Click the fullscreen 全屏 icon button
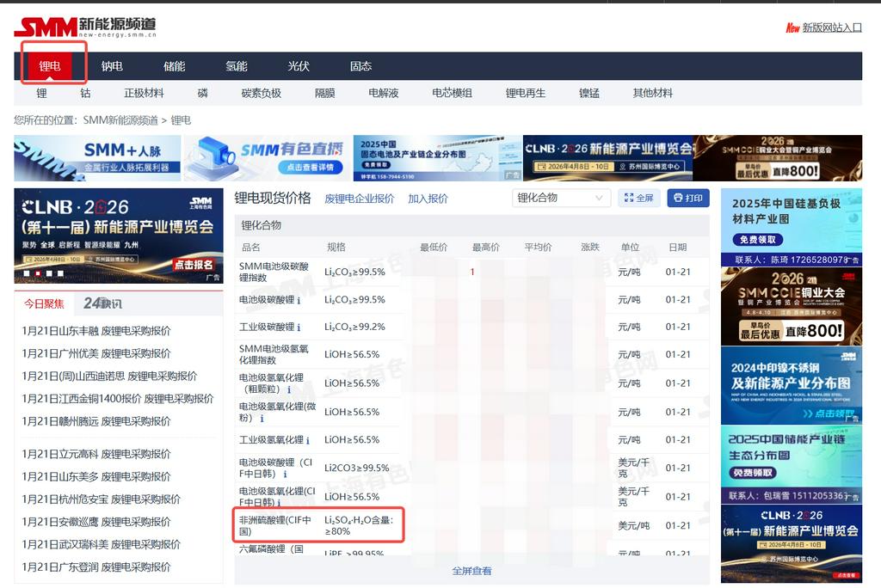 pyautogui.click(x=638, y=199)
